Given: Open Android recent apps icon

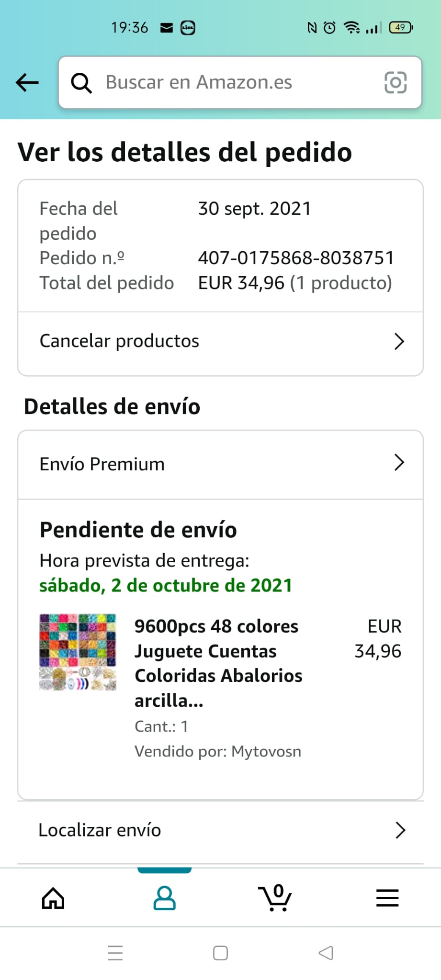Looking at the screenshot, I should tap(115, 953).
